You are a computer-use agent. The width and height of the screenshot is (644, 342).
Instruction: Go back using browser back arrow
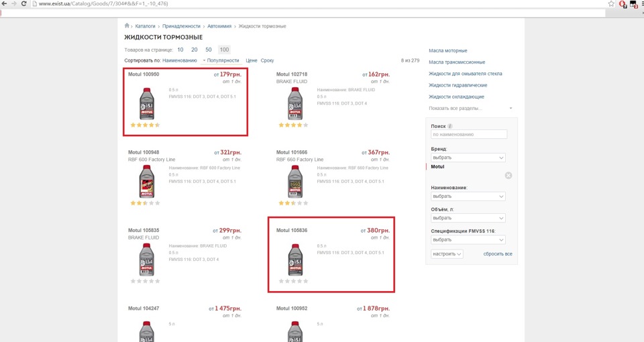click(x=5, y=4)
